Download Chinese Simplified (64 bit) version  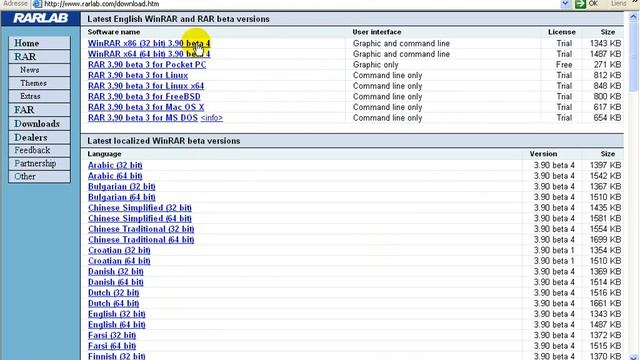tap(140, 218)
